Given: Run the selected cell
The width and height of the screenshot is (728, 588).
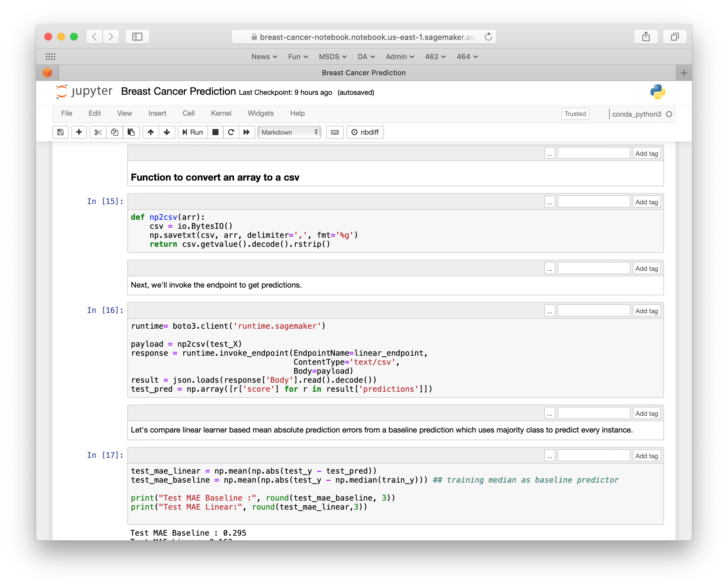Looking at the screenshot, I should tap(193, 132).
